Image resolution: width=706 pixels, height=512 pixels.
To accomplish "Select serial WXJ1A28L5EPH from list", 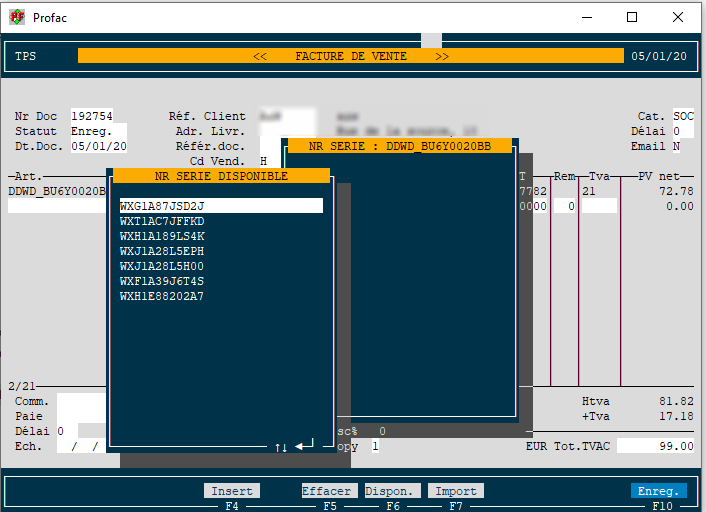I will tap(162, 251).
